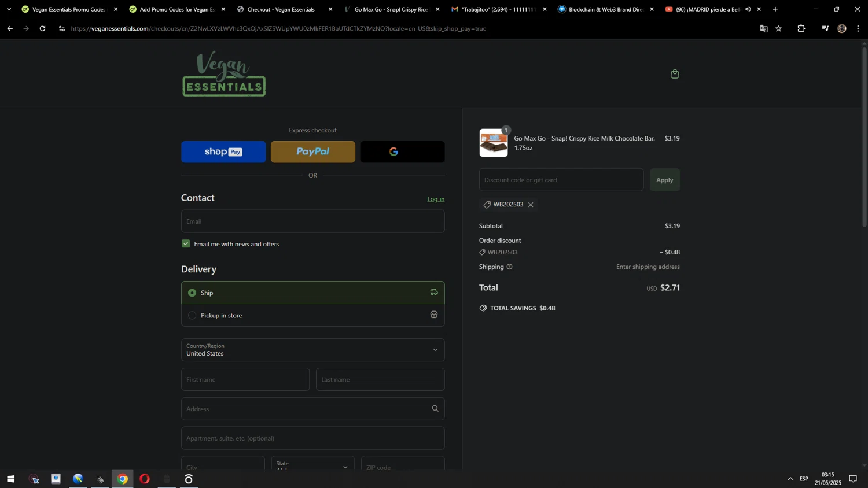Open the tab search dropdown arrow
Screen dimensions: 868x488
(9, 9)
